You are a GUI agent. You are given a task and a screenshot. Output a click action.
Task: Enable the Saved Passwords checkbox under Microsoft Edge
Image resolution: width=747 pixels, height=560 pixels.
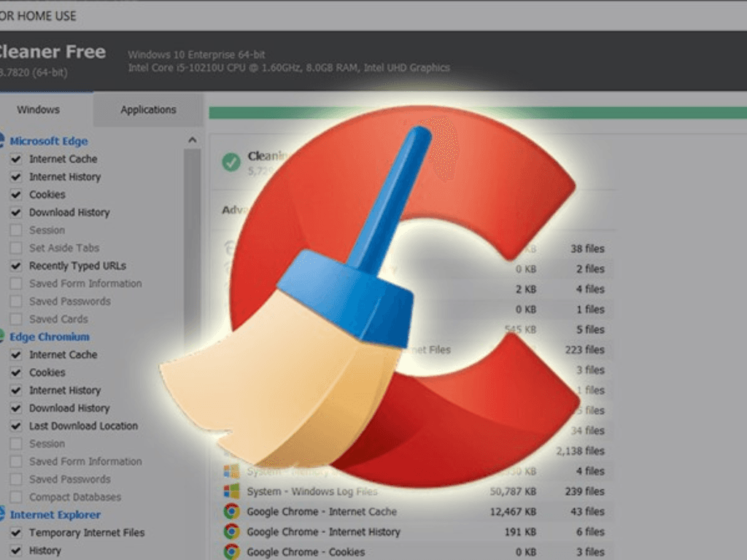[15, 301]
